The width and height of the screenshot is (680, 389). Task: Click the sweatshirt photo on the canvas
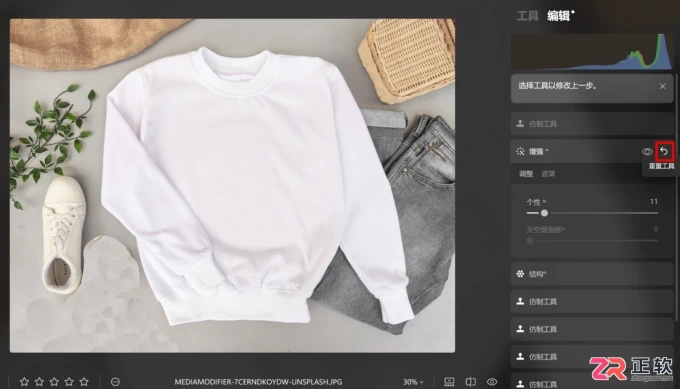232,186
